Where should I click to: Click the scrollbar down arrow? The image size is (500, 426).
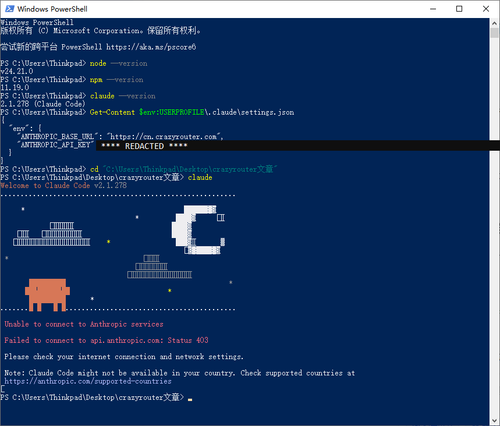coord(494,421)
